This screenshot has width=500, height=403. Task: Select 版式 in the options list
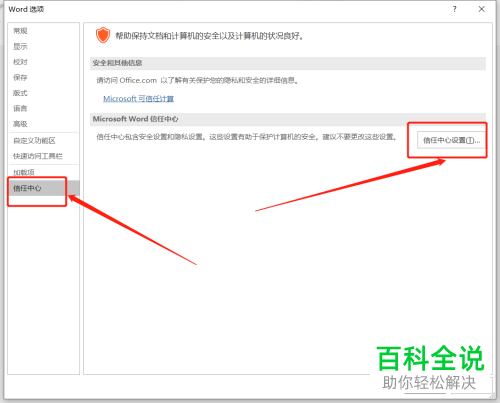click(x=20, y=93)
